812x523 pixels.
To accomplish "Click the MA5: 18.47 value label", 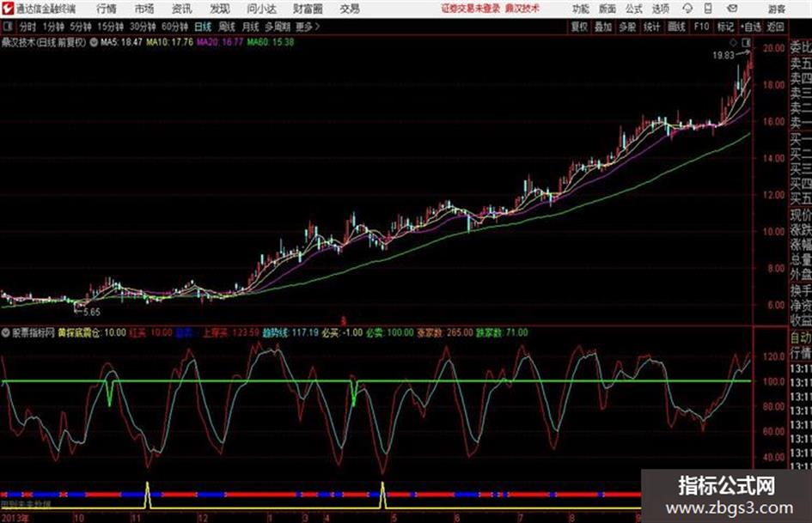I will tap(121, 42).
